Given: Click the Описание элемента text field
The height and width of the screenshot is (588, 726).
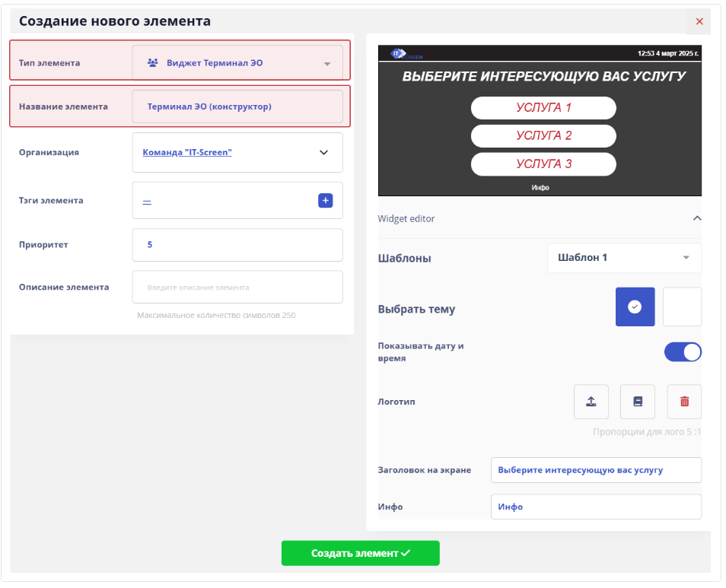Looking at the screenshot, I should click(237, 288).
